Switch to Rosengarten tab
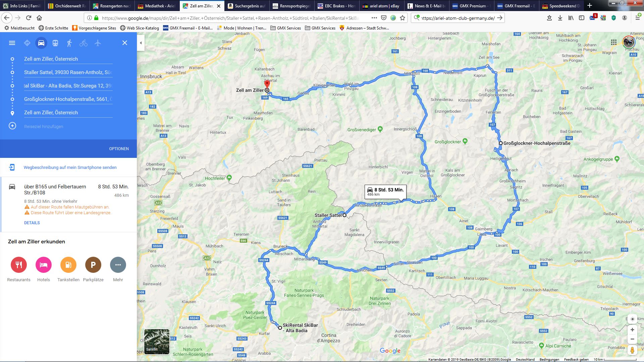Image resolution: width=644 pixels, height=362 pixels. coord(112,6)
